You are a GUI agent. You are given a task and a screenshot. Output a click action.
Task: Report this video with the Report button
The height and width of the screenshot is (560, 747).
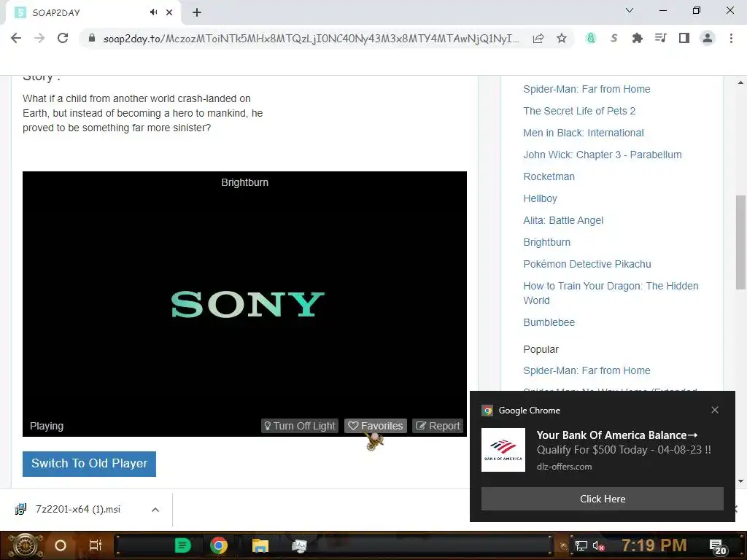pos(438,426)
